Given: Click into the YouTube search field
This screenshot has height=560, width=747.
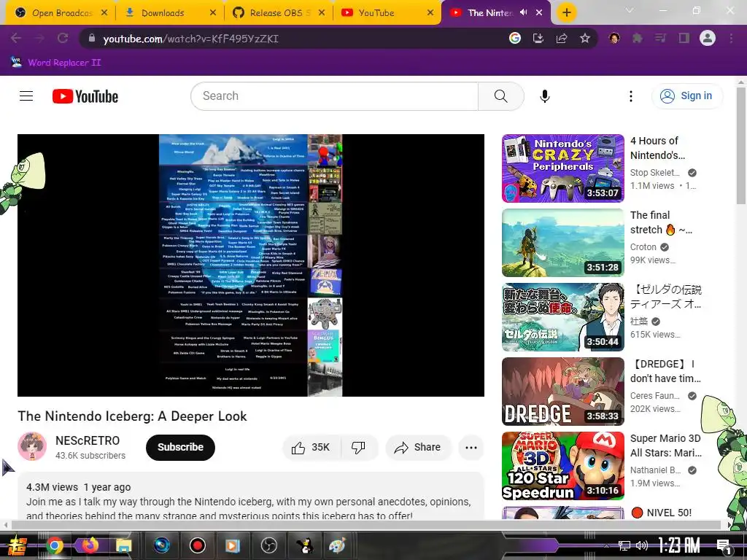Looking at the screenshot, I should coord(334,96).
